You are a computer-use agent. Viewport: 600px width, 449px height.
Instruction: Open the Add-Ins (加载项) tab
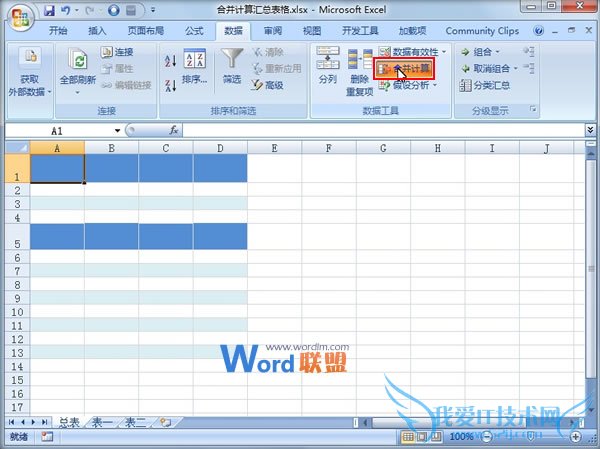(x=412, y=31)
